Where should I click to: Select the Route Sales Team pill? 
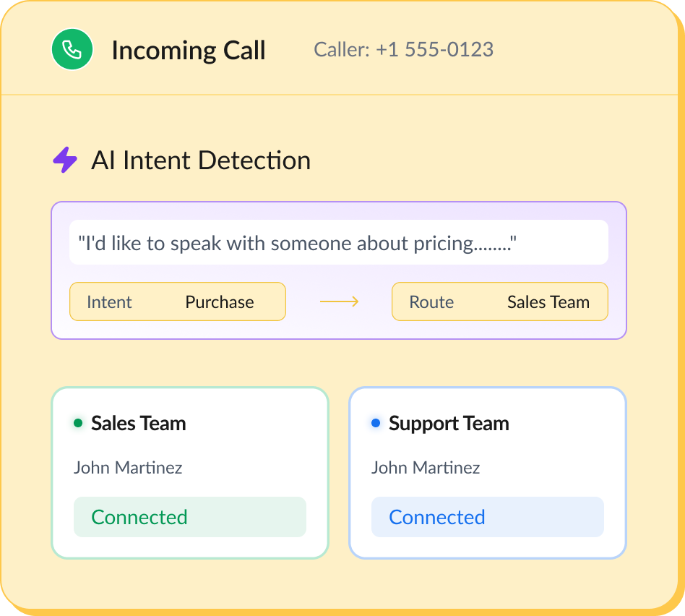point(499,301)
